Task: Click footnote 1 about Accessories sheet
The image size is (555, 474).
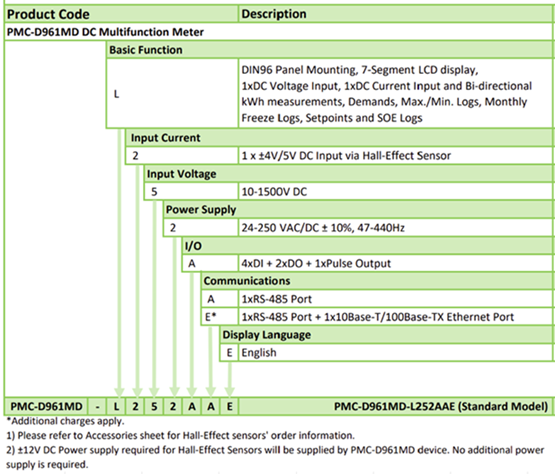Action: pos(180,435)
